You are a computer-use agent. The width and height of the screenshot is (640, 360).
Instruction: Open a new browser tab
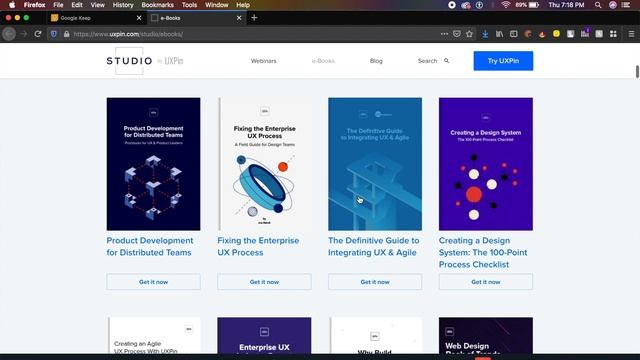pyautogui.click(x=254, y=18)
